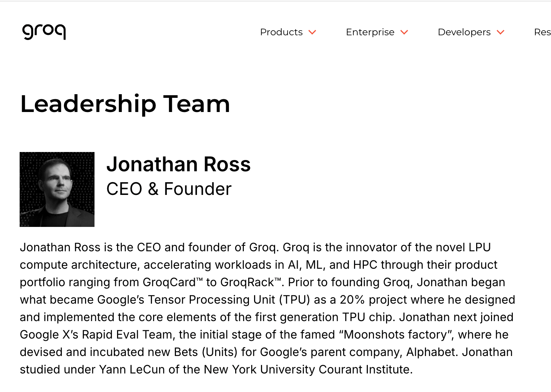This screenshot has height=392, width=551.
Task: Open the Developers menu label
Action: point(464,32)
